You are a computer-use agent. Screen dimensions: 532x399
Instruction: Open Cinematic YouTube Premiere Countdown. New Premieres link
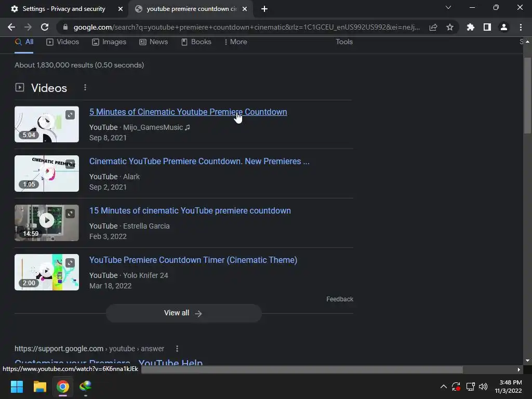point(199,161)
